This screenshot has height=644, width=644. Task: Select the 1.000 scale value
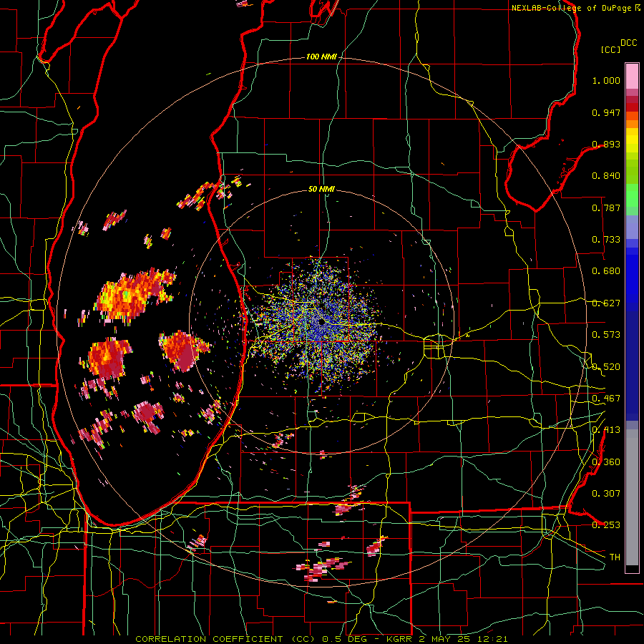pyautogui.click(x=606, y=80)
